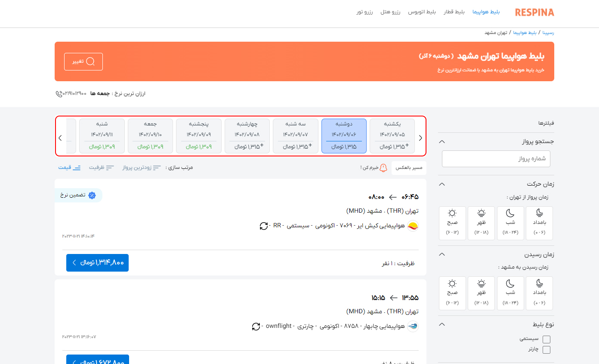Click the phone icon beside support number
This screenshot has height=364, width=599.
click(x=59, y=93)
